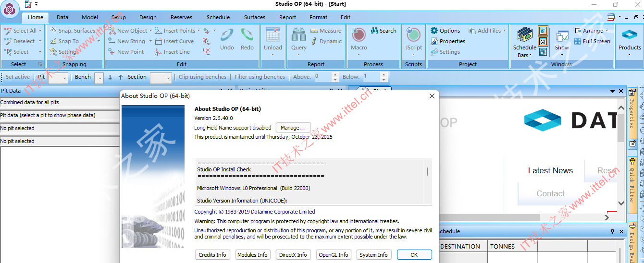Click Modules Info button

(252, 255)
